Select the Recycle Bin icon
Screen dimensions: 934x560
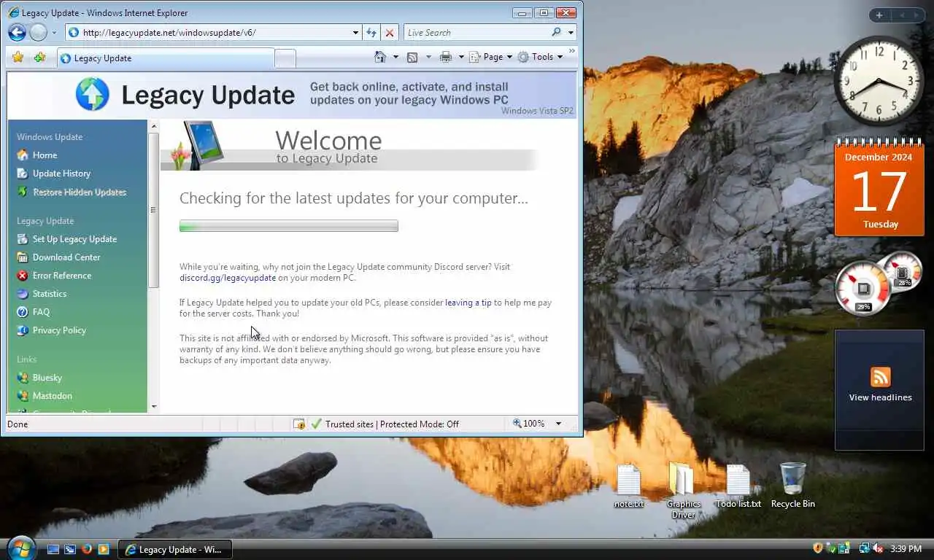pos(792,485)
